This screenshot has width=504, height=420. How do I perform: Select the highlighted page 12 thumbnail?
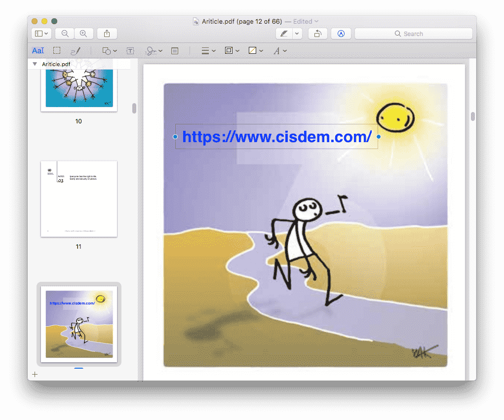[x=79, y=324]
